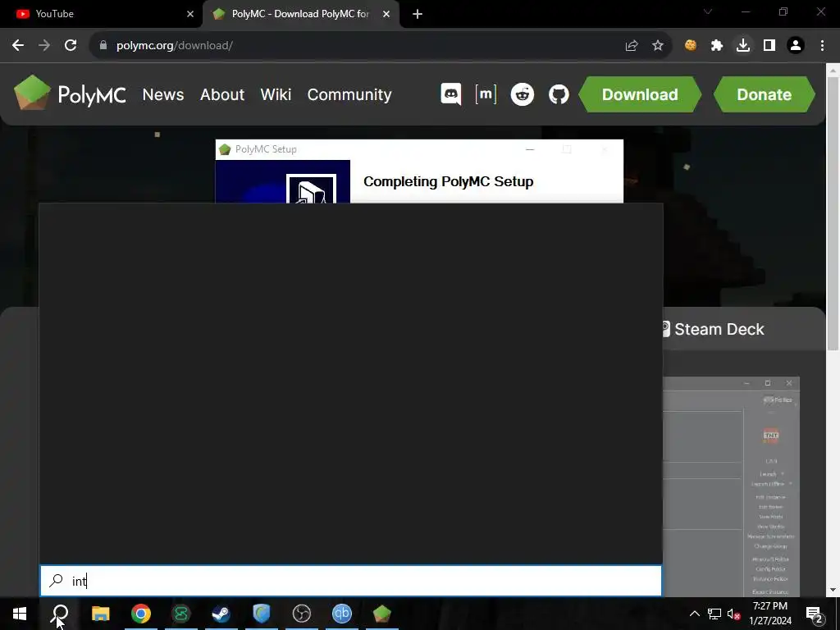Open the Reddit icon link
The width and height of the screenshot is (840, 630).
click(x=522, y=95)
